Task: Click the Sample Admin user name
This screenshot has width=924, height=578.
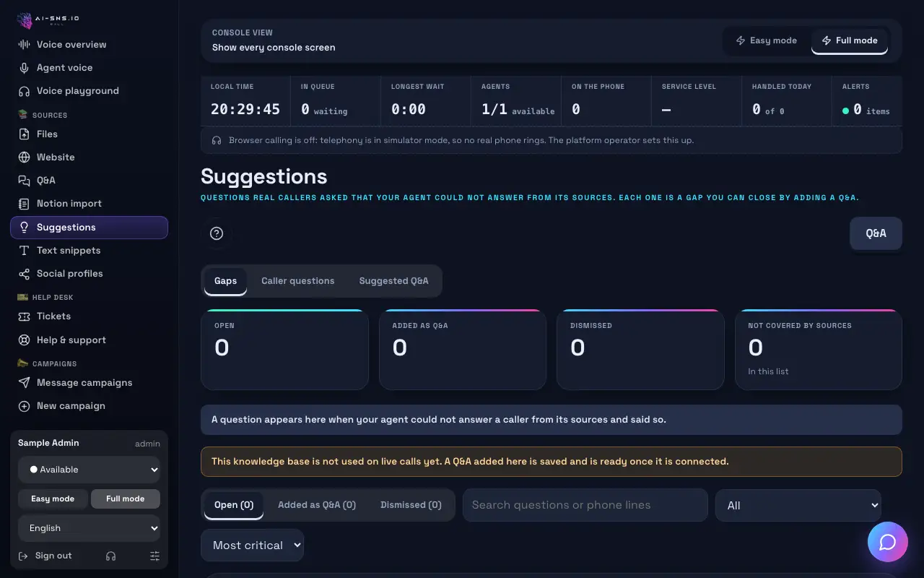Action: 48,443
